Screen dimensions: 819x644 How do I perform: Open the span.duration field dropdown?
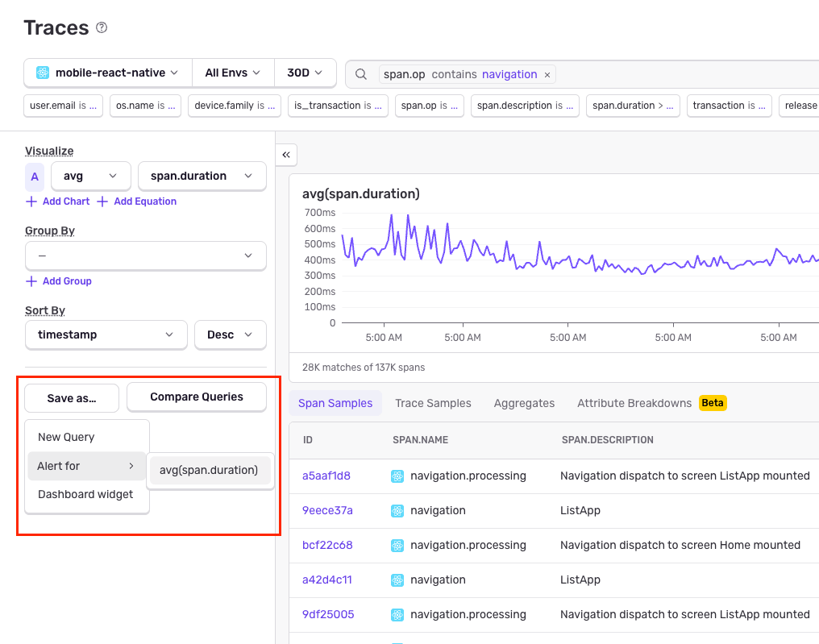[202, 176]
